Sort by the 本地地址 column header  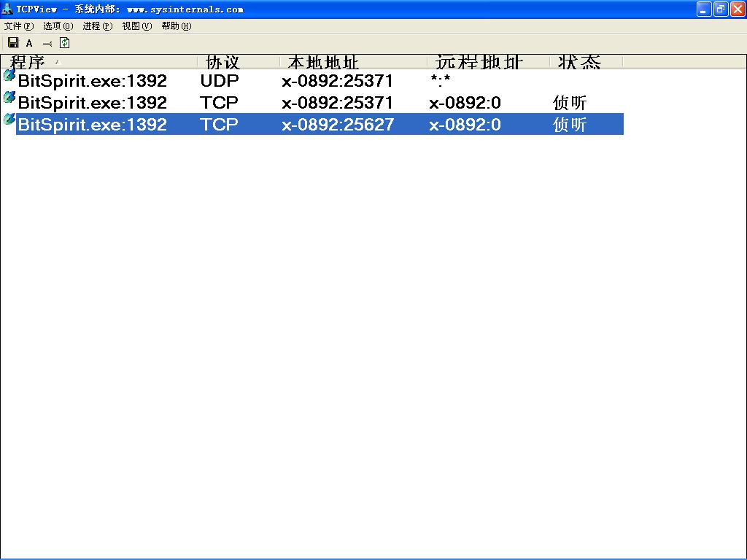(x=353, y=62)
